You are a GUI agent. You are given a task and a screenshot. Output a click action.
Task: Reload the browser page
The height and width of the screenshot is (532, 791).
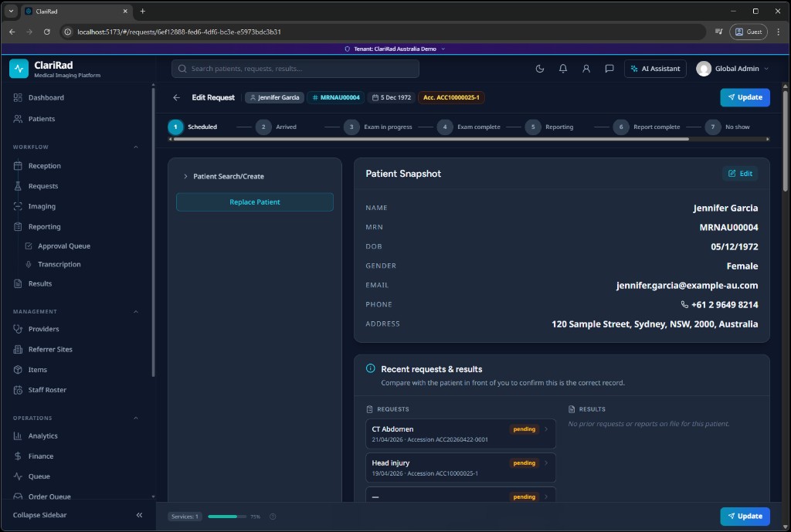pos(47,32)
